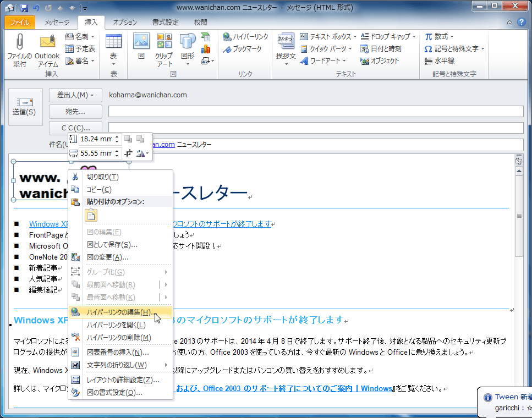Viewport: 532px width, 418px height.
Task: Select 図の書式設定(O)... menu item
Action: click(120, 393)
